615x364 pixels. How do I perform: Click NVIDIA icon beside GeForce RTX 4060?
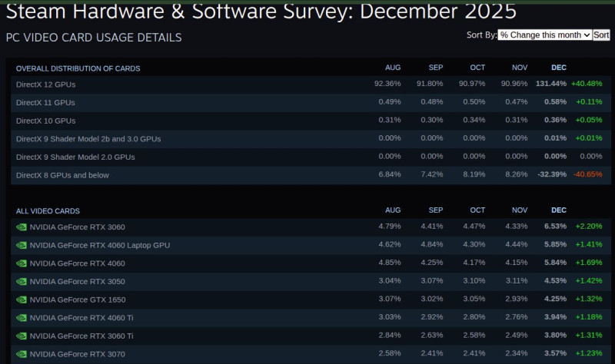pos(22,263)
